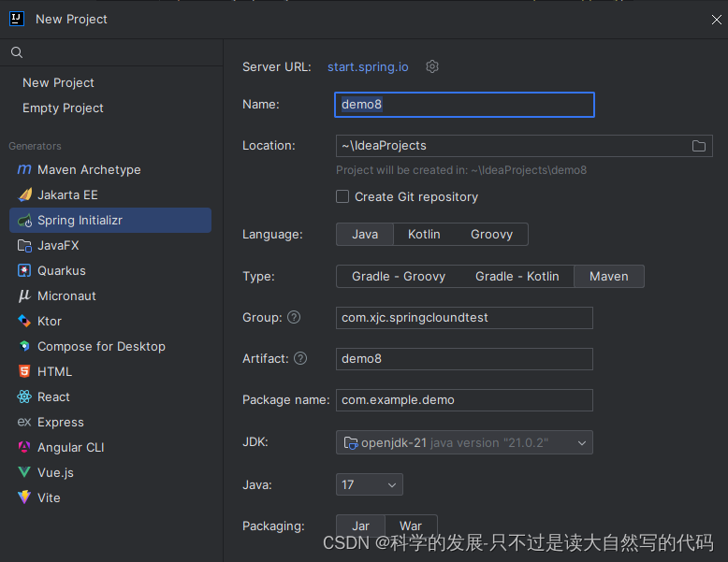Image resolution: width=728 pixels, height=562 pixels.
Task: Select War packaging
Action: click(x=411, y=526)
